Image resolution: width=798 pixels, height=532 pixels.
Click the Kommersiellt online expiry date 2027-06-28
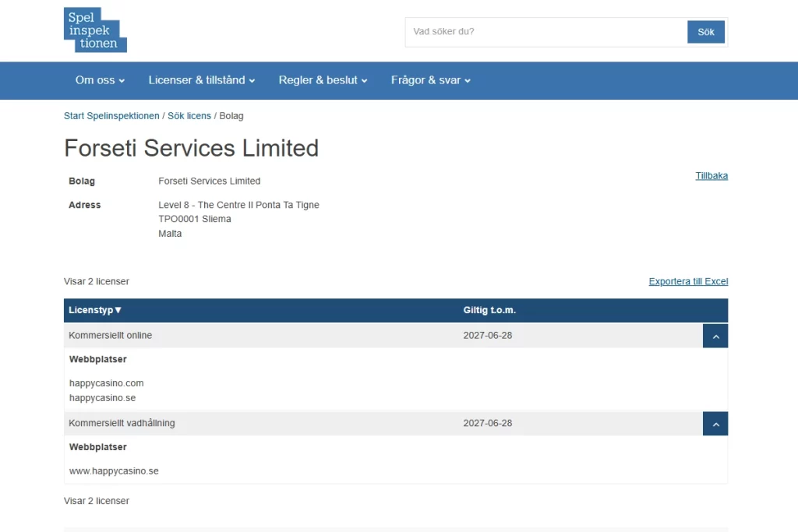pyautogui.click(x=488, y=336)
